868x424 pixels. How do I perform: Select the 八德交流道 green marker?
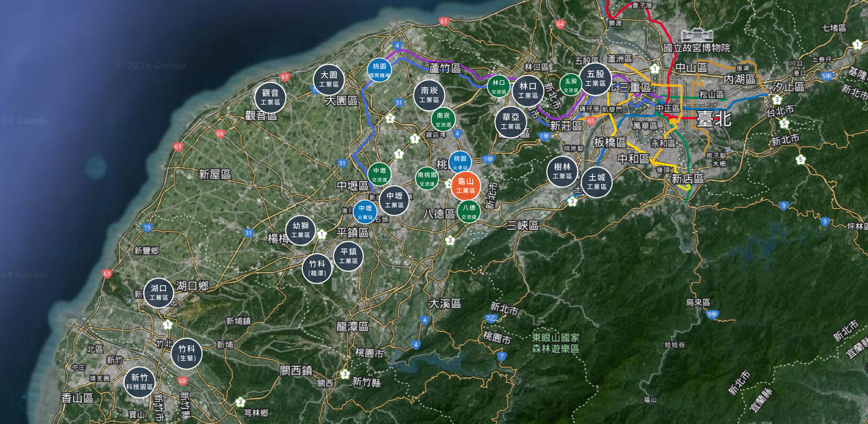(469, 212)
